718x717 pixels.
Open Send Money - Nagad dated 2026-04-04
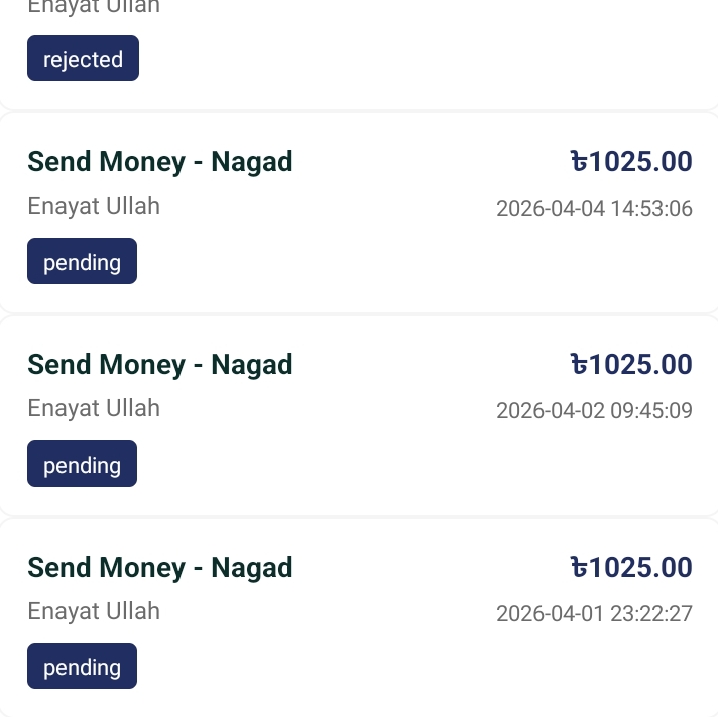[x=160, y=161]
